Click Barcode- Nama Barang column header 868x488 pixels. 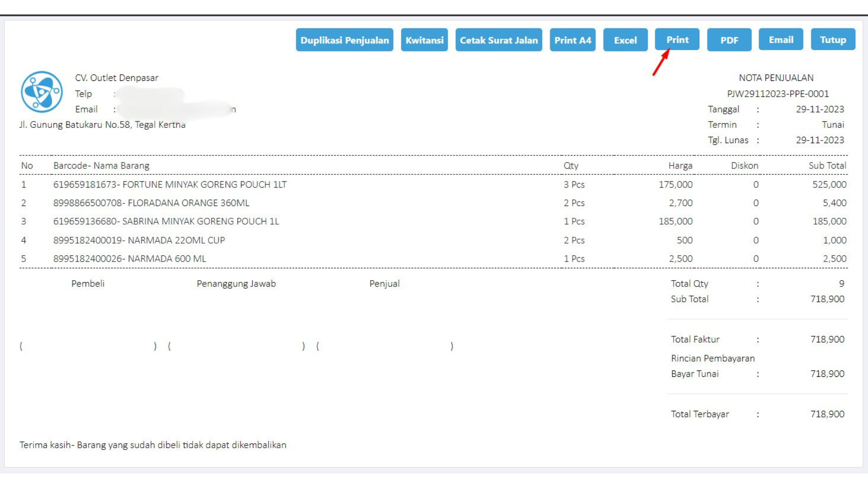coord(101,165)
